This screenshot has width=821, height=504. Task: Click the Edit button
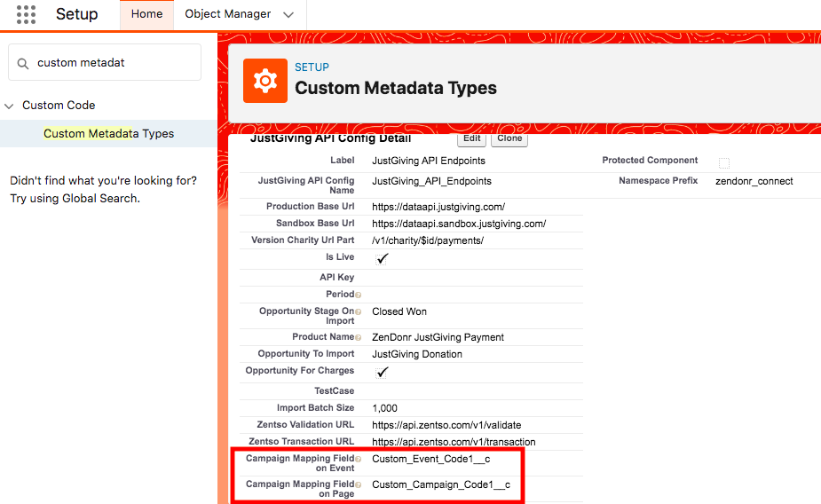coord(471,138)
